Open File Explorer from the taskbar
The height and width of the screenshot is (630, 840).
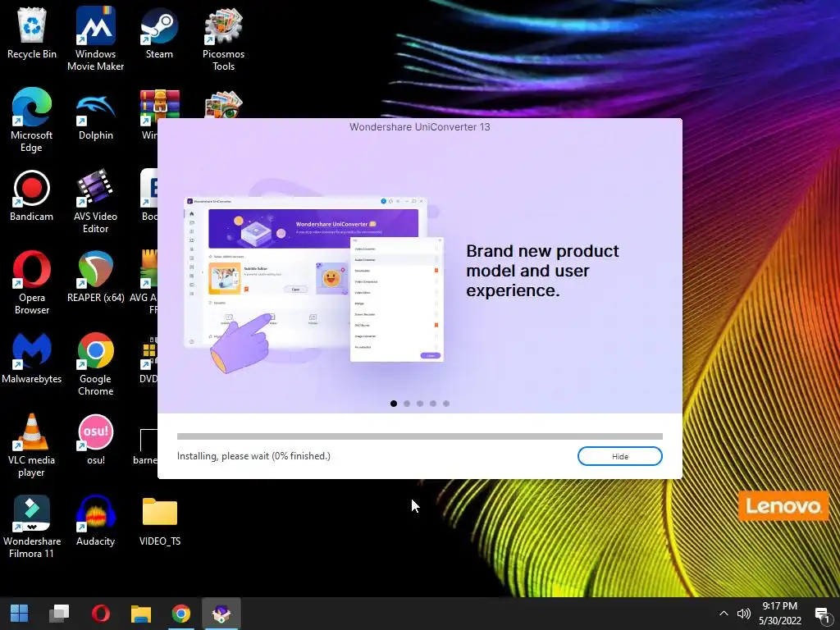[x=141, y=614]
